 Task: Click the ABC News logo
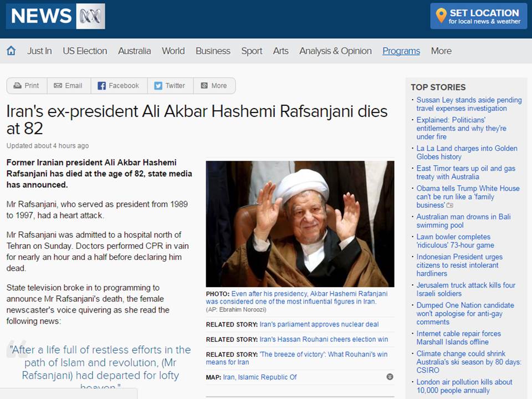pos(55,16)
